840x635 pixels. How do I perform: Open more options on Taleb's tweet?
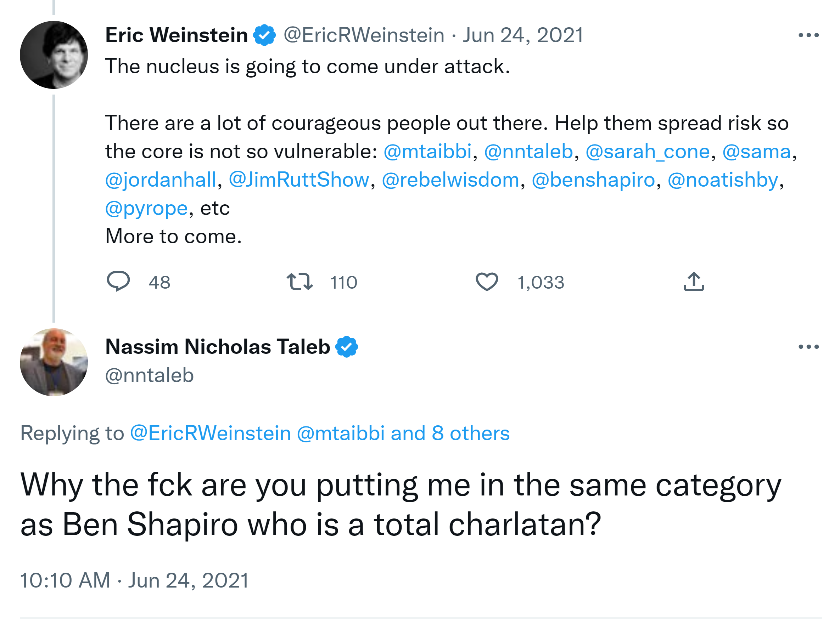click(x=808, y=346)
